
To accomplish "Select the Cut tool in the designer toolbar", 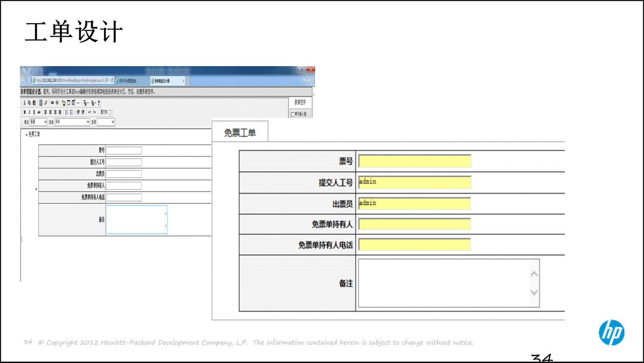I will point(25,103).
